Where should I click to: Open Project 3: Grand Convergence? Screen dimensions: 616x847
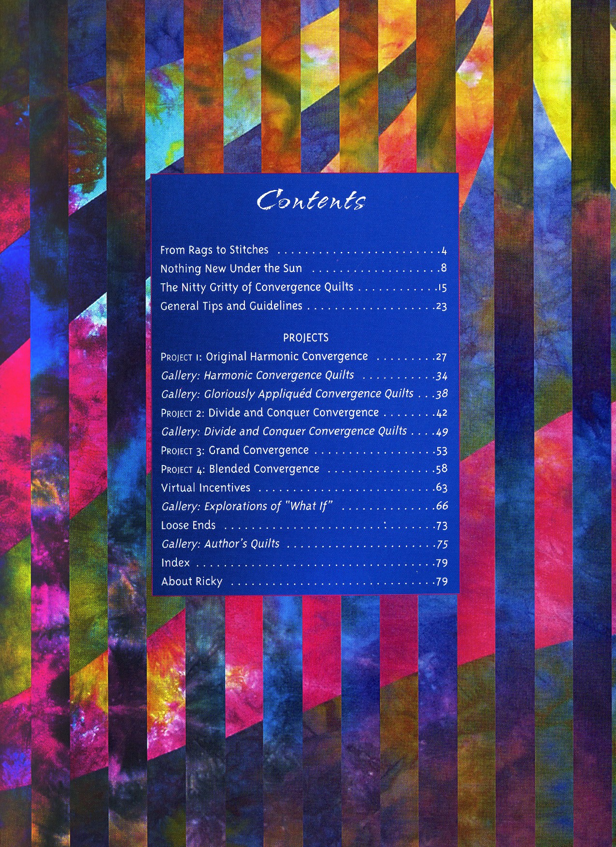(x=234, y=451)
